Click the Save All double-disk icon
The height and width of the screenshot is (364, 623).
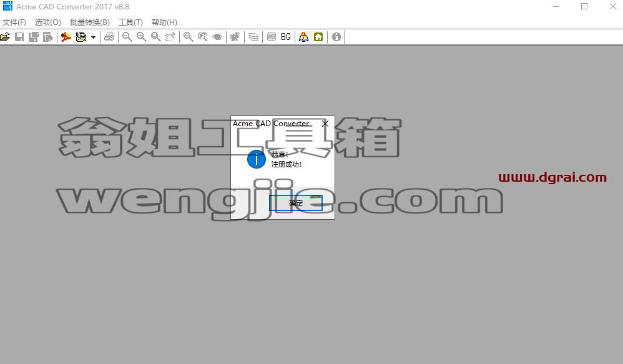click(34, 37)
